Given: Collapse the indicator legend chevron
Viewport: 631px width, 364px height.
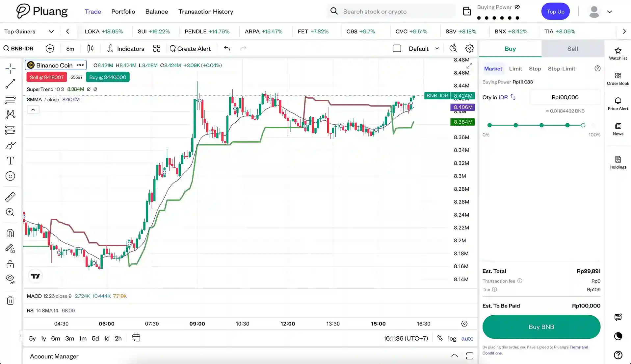Looking at the screenshot, I should 33,109.
